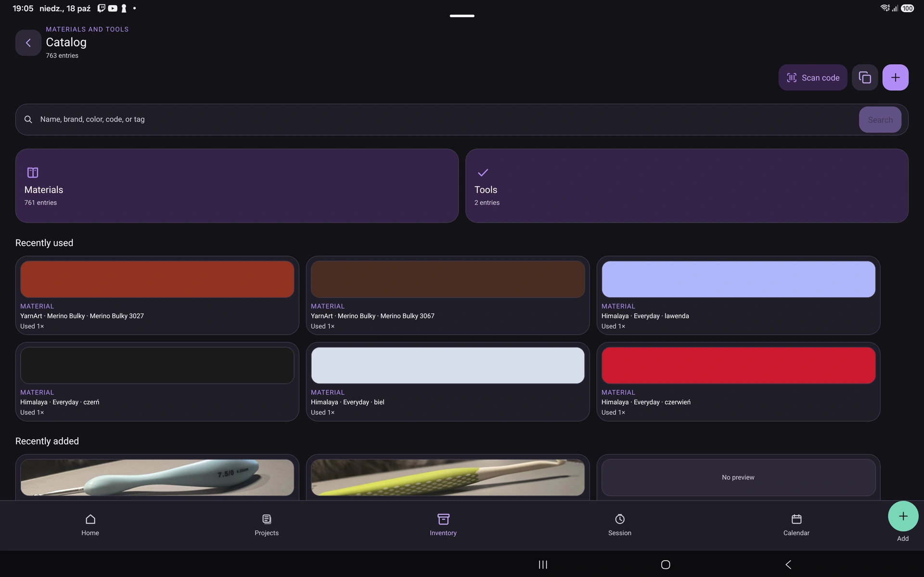The width and height of the screenshot is (924, 577).
Task: Tap the green Add floating button
Action: 903,516
